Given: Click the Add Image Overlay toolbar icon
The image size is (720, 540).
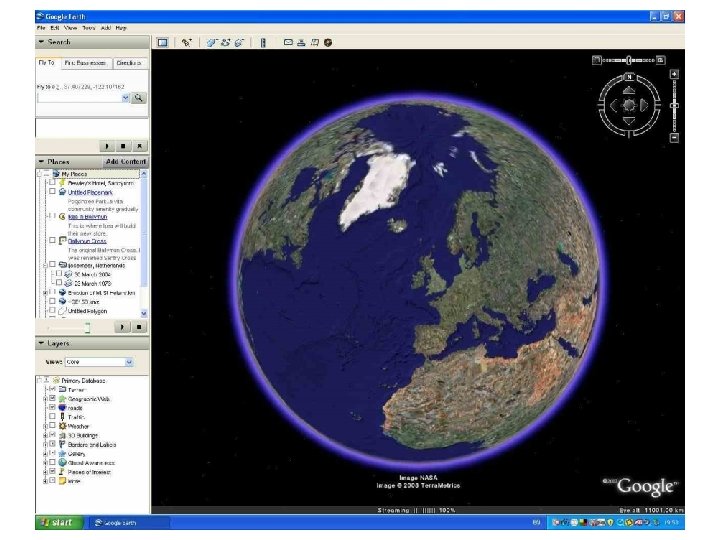Looking at the screenshot, I should 239,42.
